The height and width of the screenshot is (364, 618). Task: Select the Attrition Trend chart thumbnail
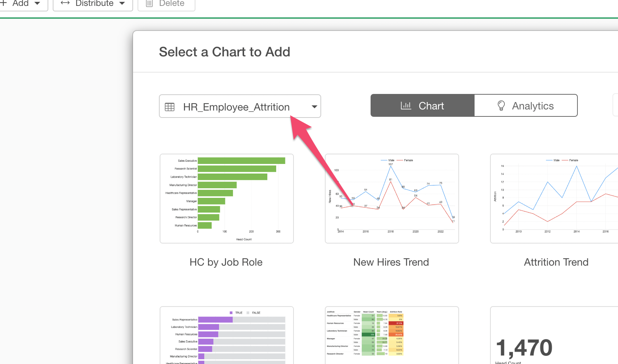[554, 199]
